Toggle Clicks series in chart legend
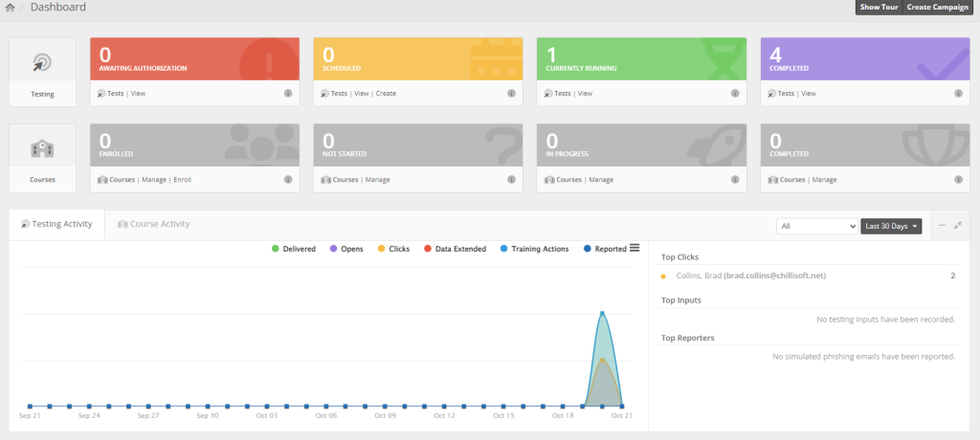This screenshot has height=440, width=980. 392,250
